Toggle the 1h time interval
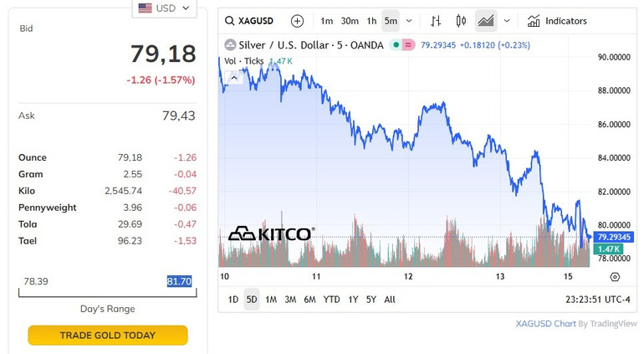This screenshot has width=644, height=354. pyautogui.click(x=372, y=21)
